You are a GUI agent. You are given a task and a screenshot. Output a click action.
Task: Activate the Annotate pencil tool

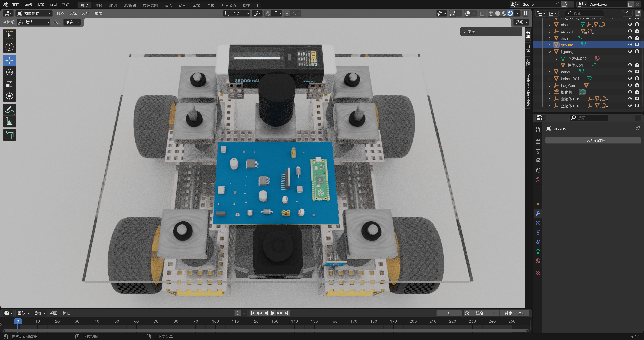coord(9,109)
